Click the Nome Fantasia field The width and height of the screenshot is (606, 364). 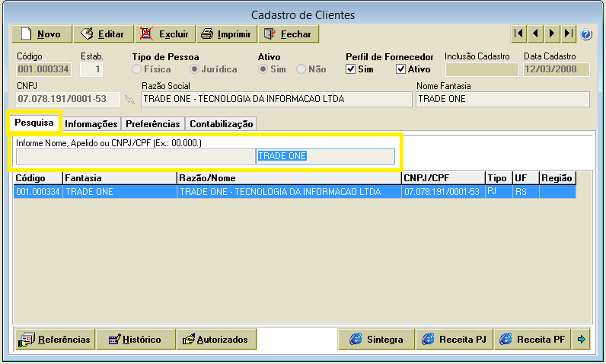[502, 99]
